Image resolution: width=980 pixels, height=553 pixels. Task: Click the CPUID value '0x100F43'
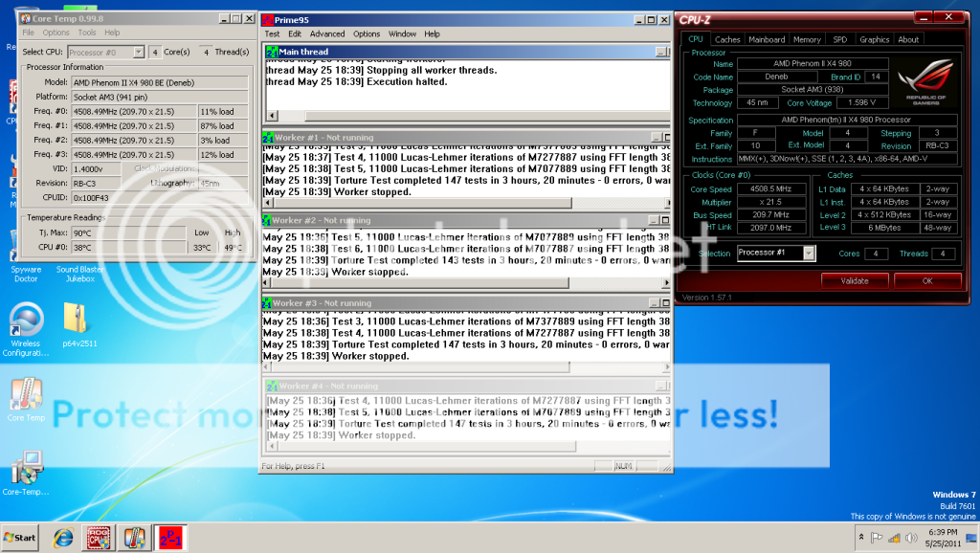[97, 197]
